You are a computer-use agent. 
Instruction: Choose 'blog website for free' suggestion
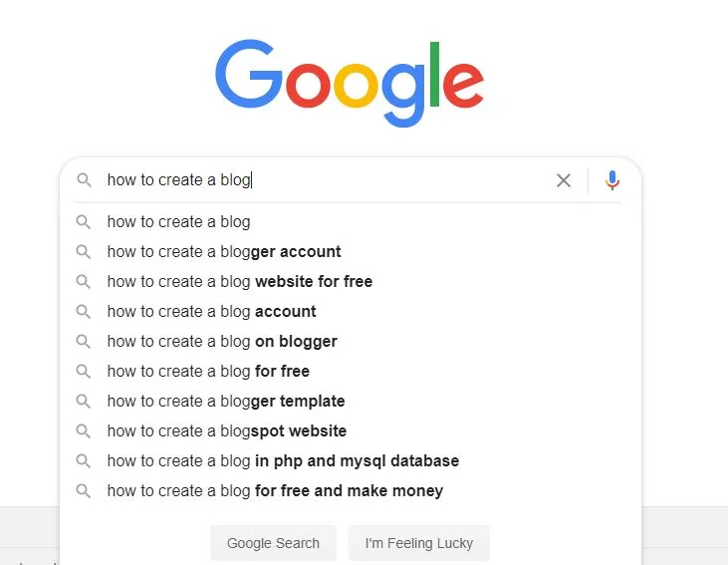tap(240, 282)
